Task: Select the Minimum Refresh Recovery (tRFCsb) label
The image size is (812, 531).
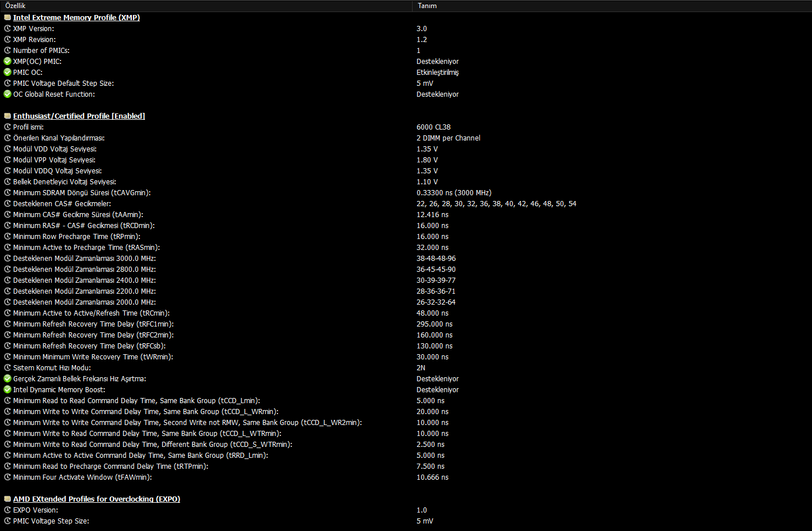Action: [x=89, y=346]
